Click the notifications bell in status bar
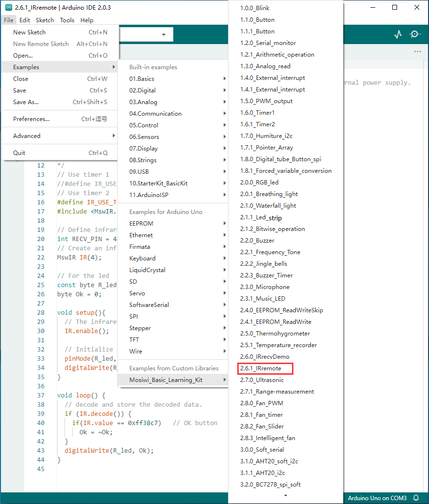The height and width of the screenshot is (504, 429). [x=416, y=498]
